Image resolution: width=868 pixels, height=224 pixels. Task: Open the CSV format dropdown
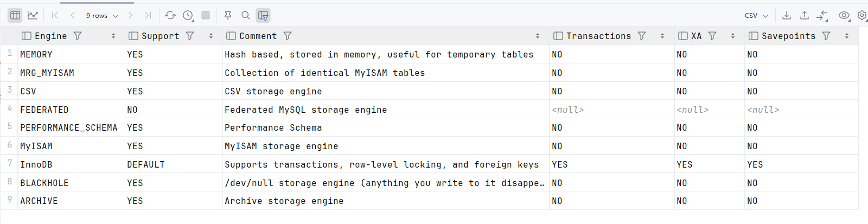tap(756, 16)
